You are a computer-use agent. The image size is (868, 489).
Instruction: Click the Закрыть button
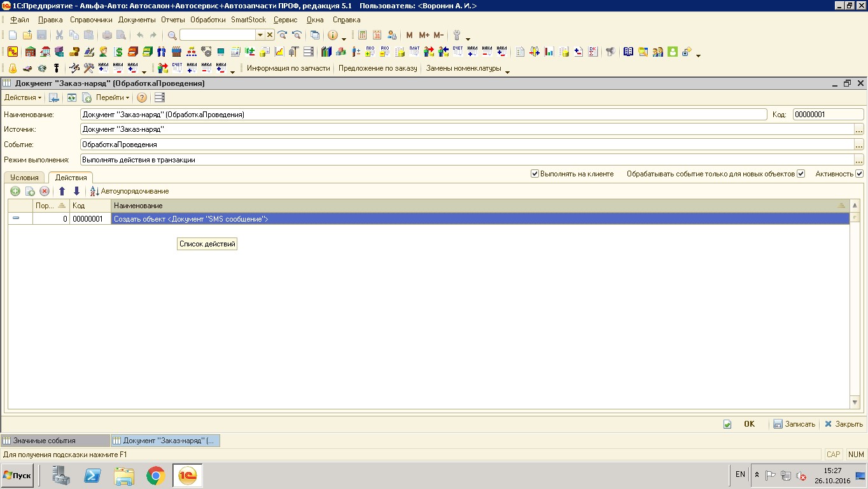point(844,424)
